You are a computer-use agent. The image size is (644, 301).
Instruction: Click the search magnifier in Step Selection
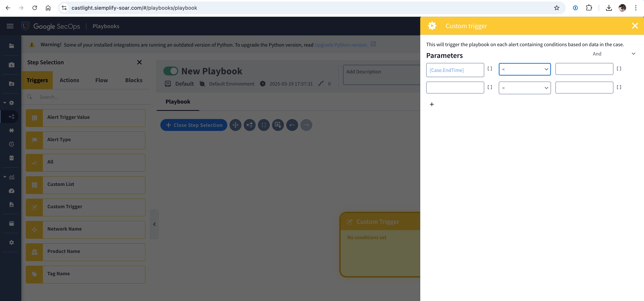(29, 97)
